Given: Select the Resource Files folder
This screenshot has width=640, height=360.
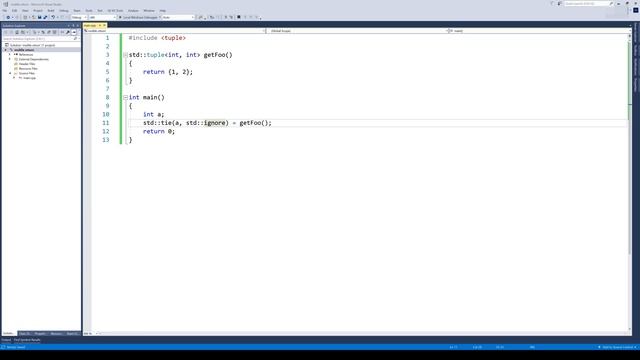Looking at the screenshot, I should point(28,69).
